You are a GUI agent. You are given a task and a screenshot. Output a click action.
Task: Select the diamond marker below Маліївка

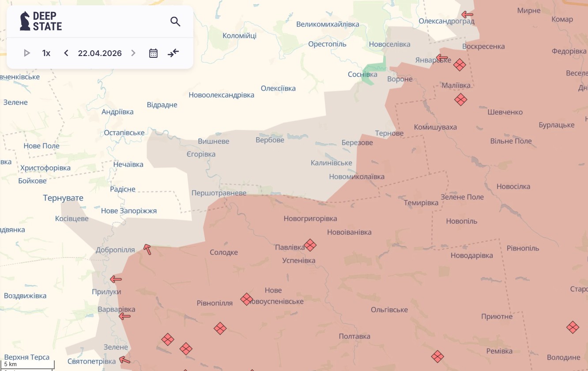coord(460,100)
